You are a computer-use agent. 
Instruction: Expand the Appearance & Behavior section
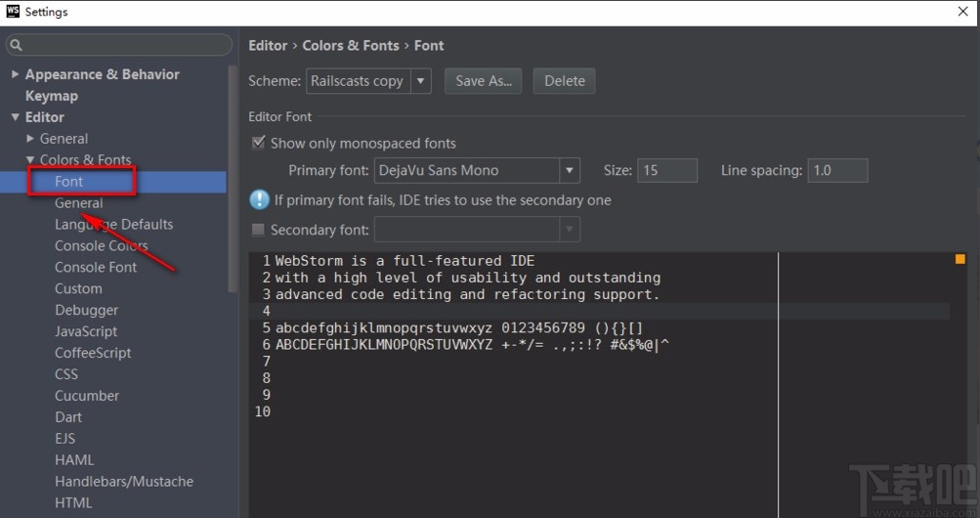15,74
